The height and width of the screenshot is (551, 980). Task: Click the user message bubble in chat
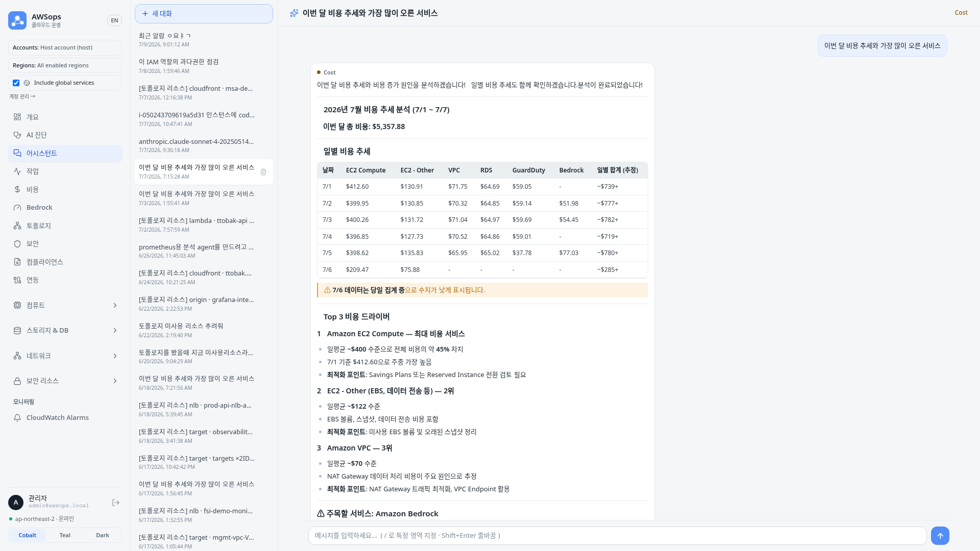coord(882,46)
